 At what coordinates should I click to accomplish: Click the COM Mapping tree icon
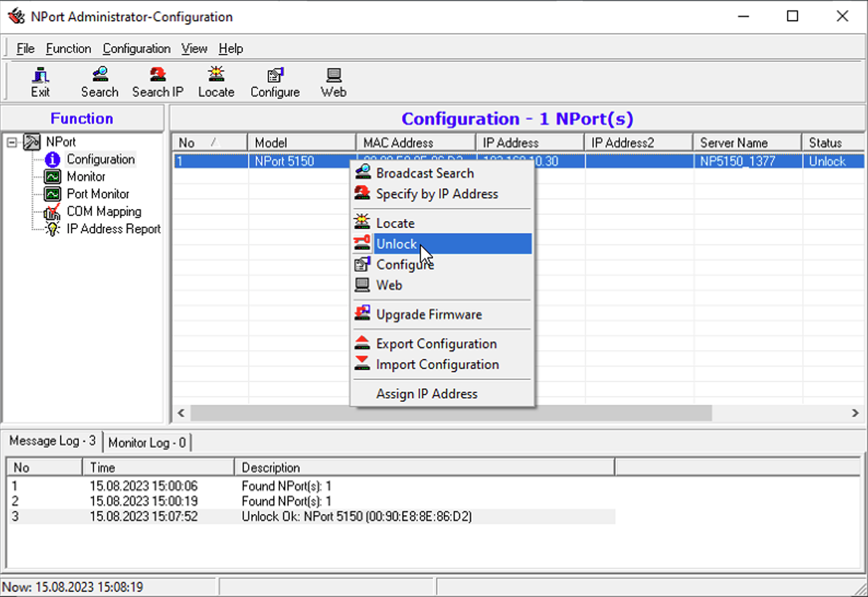point(52,212)
